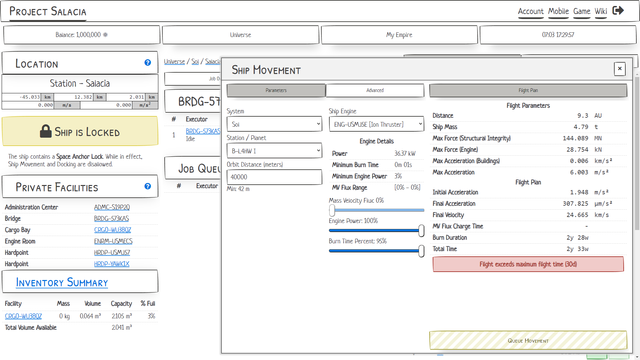Adjust the Engine Power slider
This screenshot has width=640, height=360.
coord(376,231)
